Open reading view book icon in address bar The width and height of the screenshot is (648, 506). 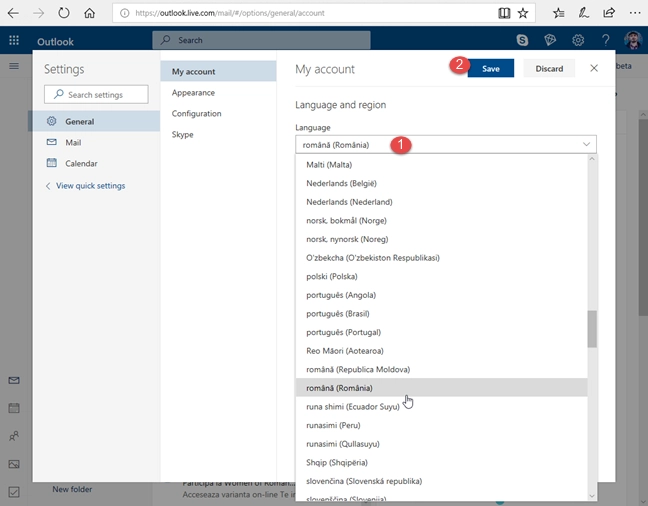point(504,13)
